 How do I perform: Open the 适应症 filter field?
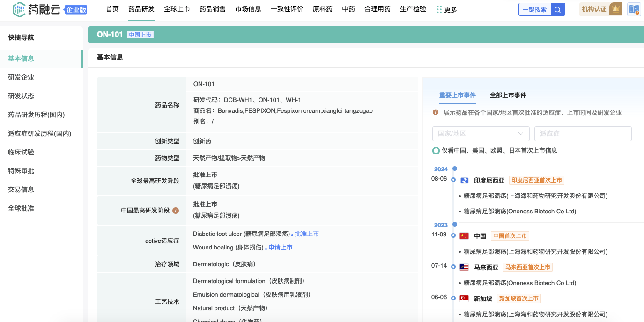tap(583, 134)
